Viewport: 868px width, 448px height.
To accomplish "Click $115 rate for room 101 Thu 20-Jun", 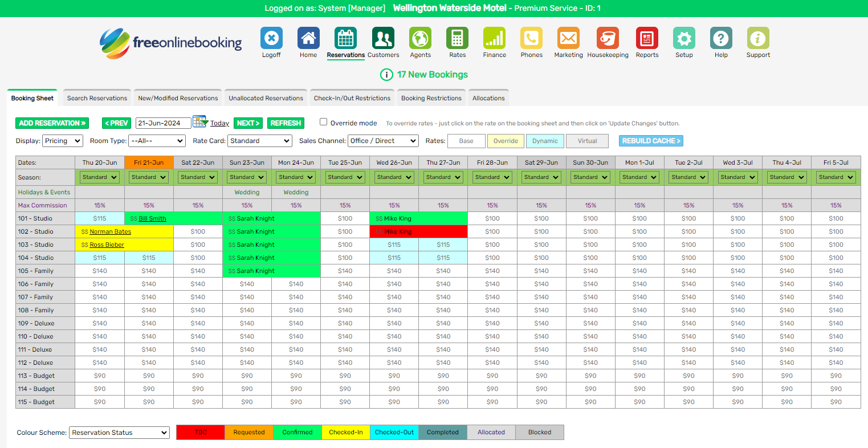I will [100, 218].
